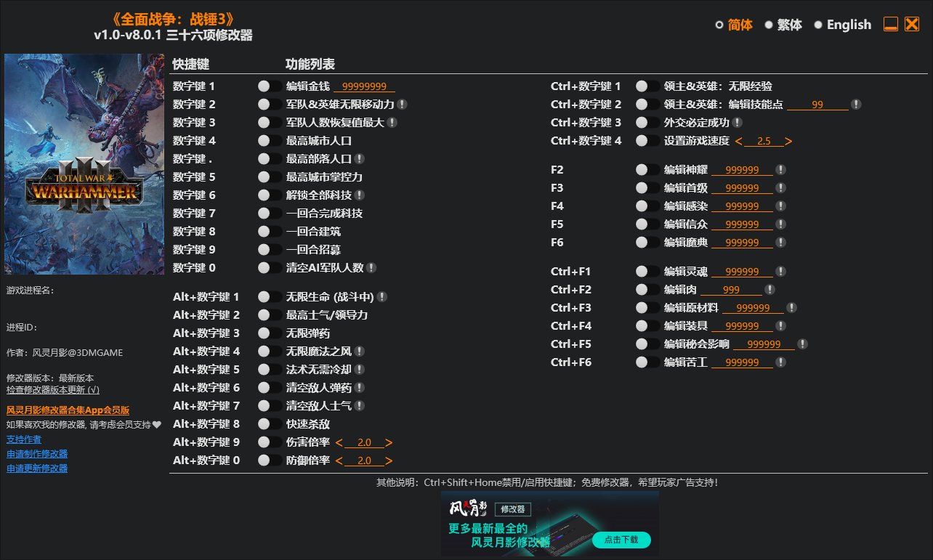Screen dimensions: 933x560
Task: Click info icon next to 外交必定成功
Action: [x=737, y=123]
